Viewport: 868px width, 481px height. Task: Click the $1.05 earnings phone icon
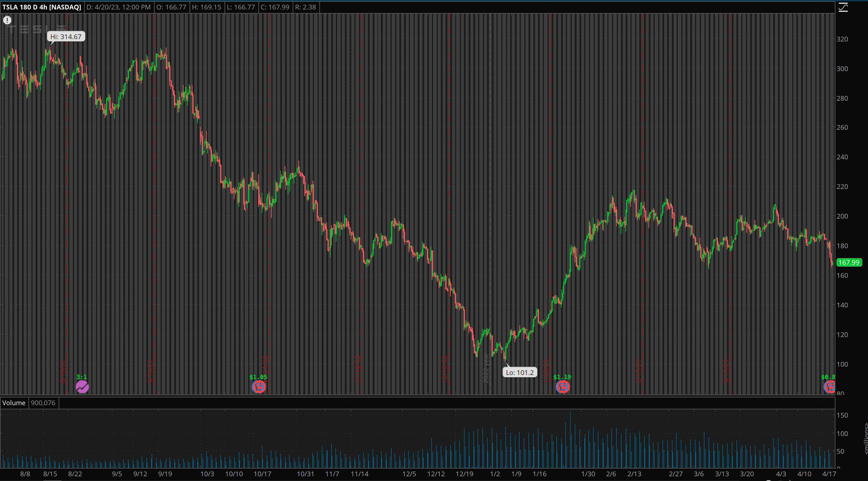(259, 387)
